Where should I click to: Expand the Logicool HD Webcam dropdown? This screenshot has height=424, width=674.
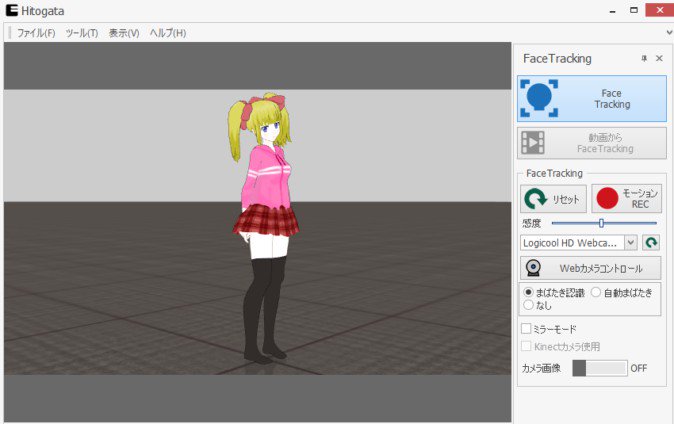(630, 243)
